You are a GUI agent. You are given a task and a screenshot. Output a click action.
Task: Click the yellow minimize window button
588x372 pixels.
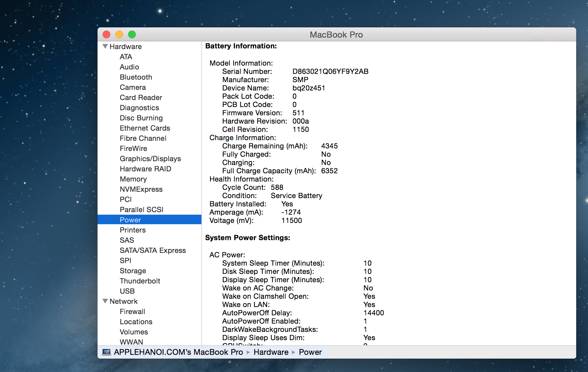[x=119, y=34]
